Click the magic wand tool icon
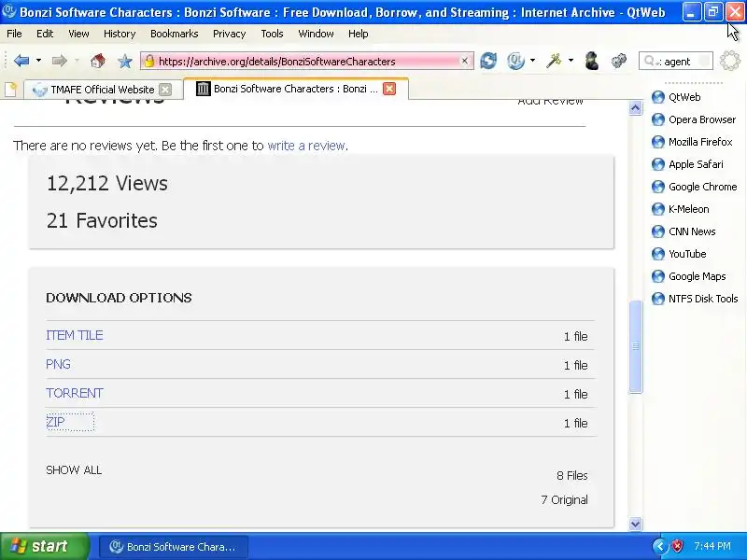 (x=554, y=61)
